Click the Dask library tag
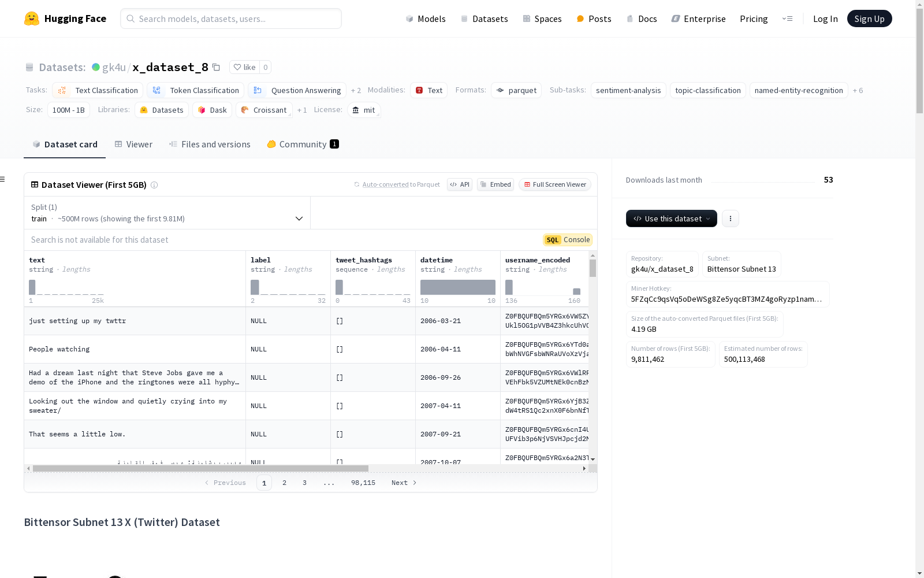 (212, 110)
